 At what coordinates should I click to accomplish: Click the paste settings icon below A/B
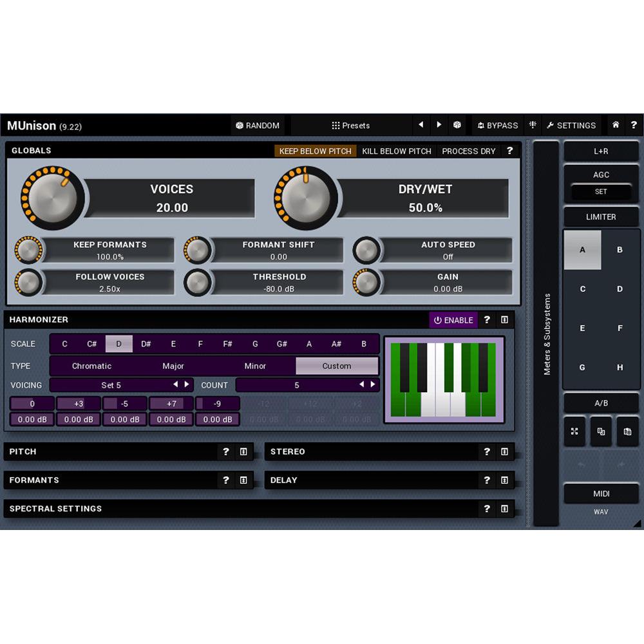tap(627, 431)
